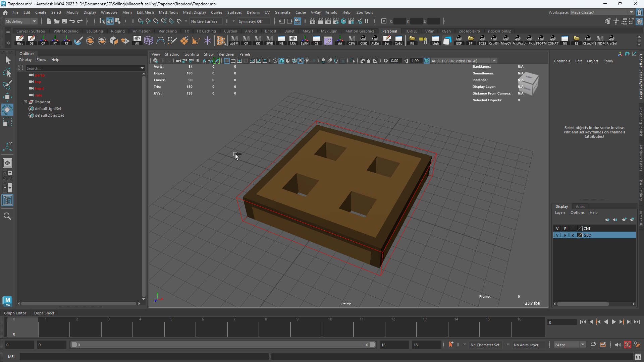Click the Outliner search field

pyautogui.click(x=83, y=68)
